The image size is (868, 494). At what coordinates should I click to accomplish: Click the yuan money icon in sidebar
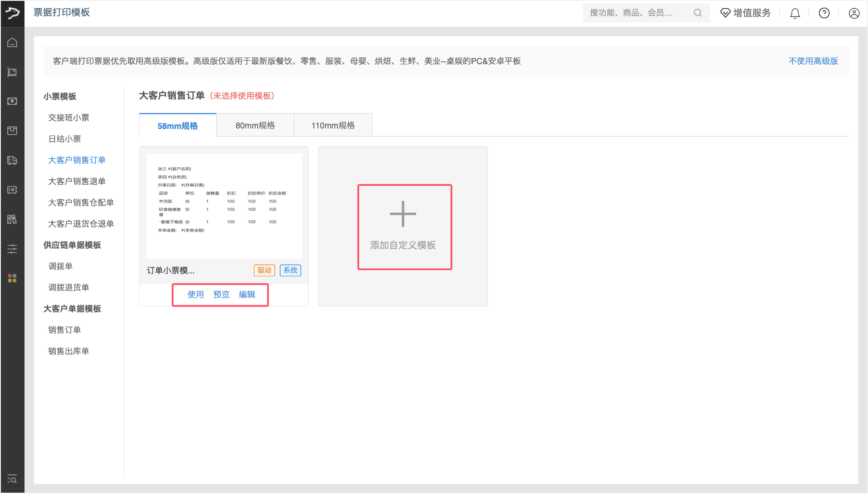[x=12, y=101]
